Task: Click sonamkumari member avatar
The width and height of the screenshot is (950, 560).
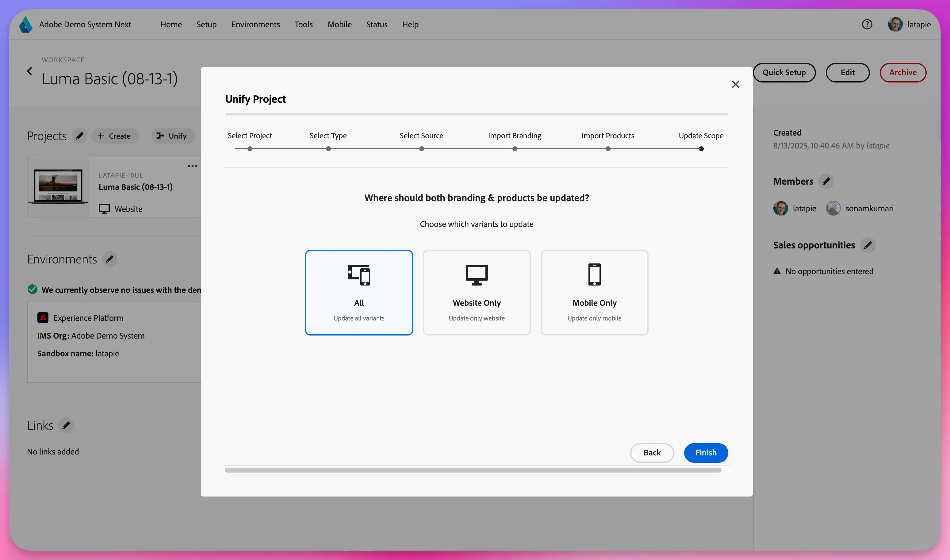Action: coord(833,208)
